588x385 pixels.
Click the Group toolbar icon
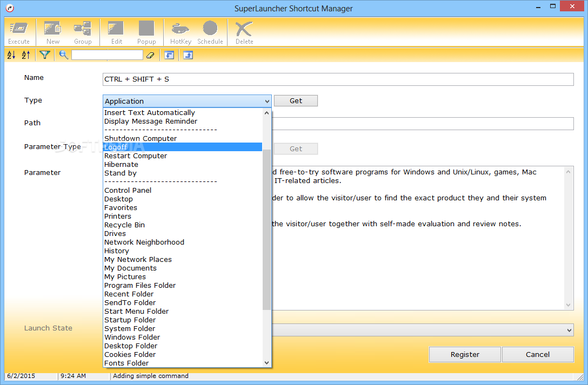tap(83, 32)
